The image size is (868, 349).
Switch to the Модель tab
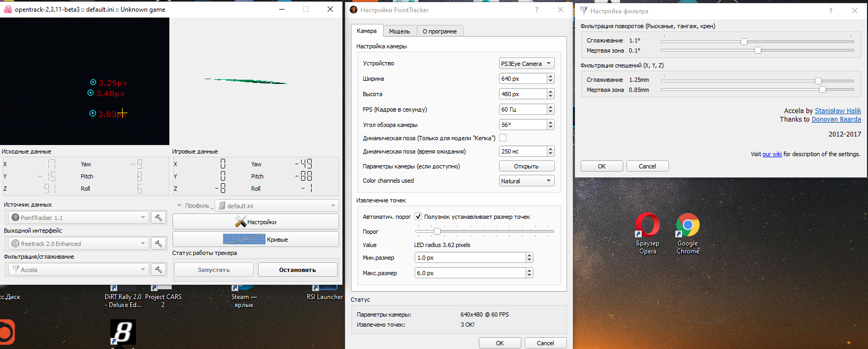coord(399,31)
